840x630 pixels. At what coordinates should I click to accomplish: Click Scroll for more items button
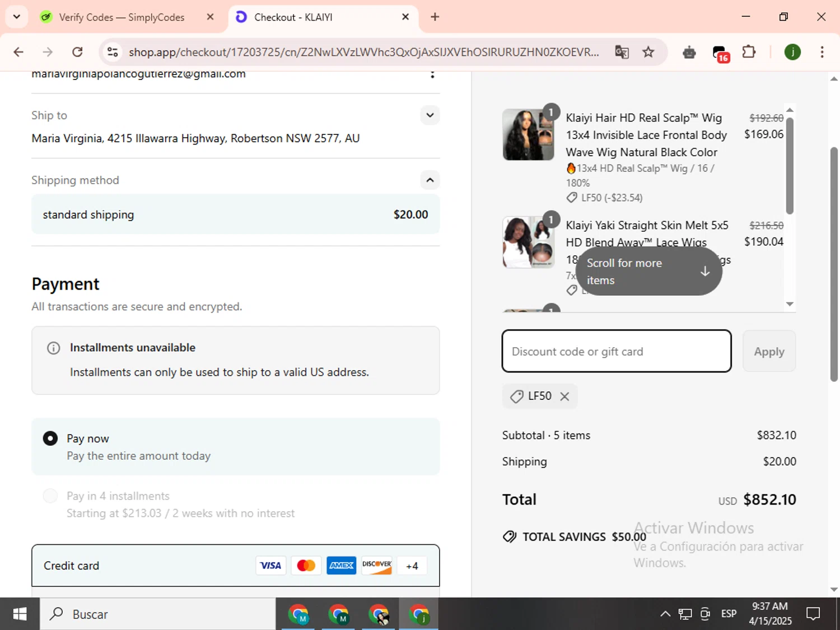pos(648,272)
